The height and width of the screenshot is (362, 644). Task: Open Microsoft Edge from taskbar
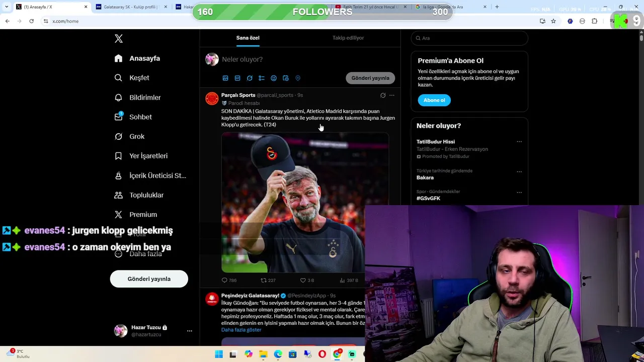[x=278, y=354]
